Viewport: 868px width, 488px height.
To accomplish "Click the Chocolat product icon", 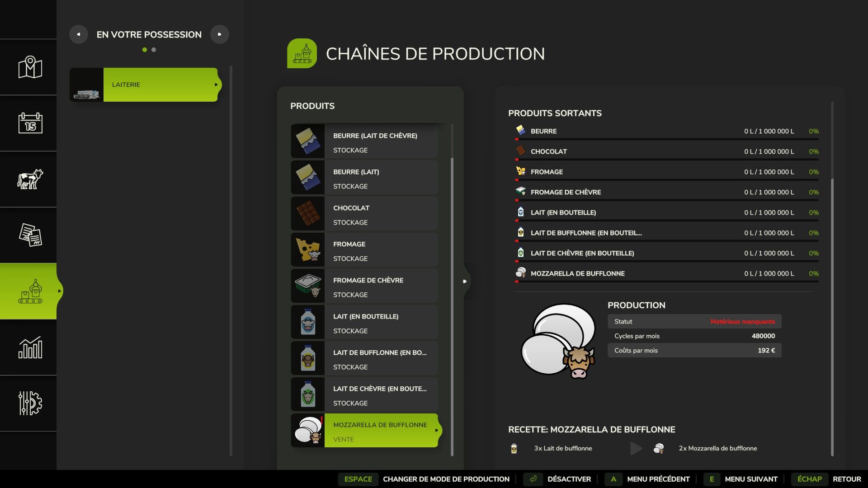I will 308,214.
